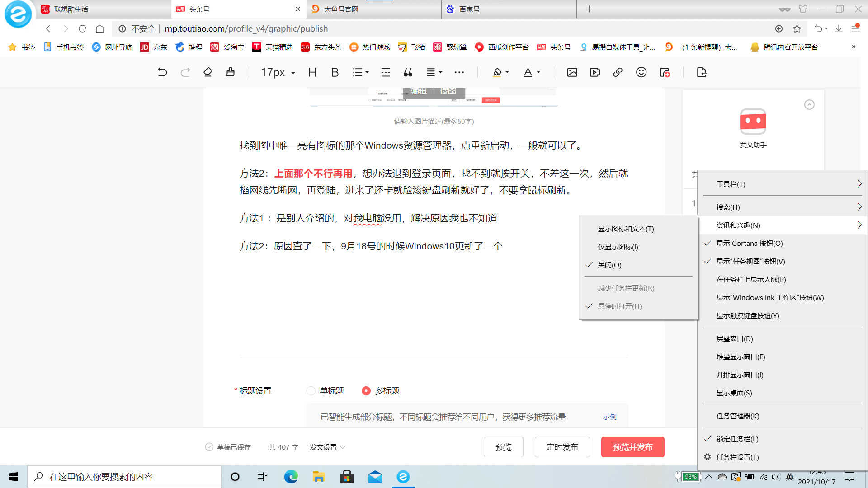Collapse the assistant panel with circle arrow
The height and width of the screenshot is (488, 868).
click(809, 105)
